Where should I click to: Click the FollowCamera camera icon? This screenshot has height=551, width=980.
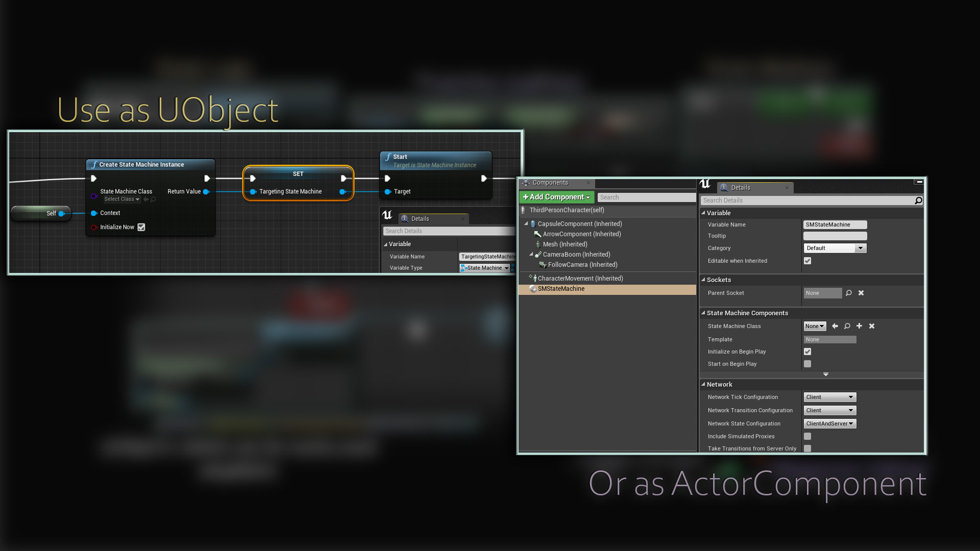click(x=543, y=264)
